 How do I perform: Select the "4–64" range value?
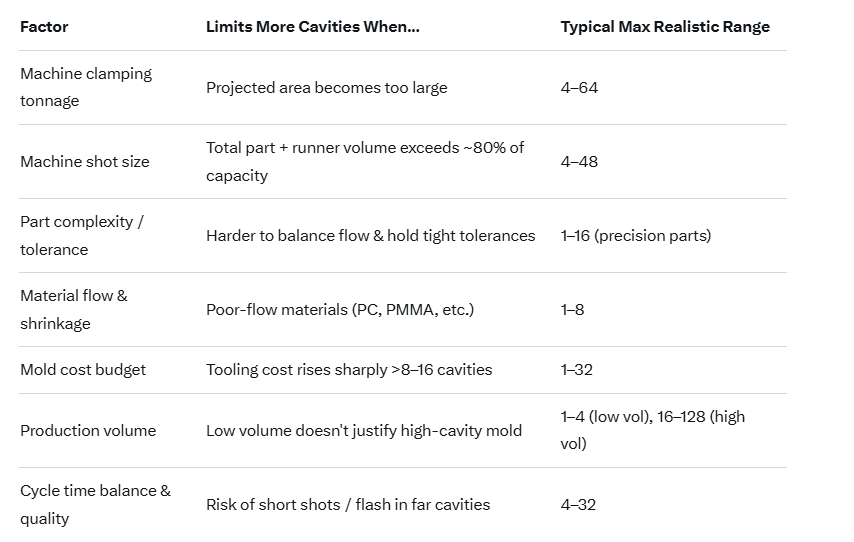pos(579,88)
